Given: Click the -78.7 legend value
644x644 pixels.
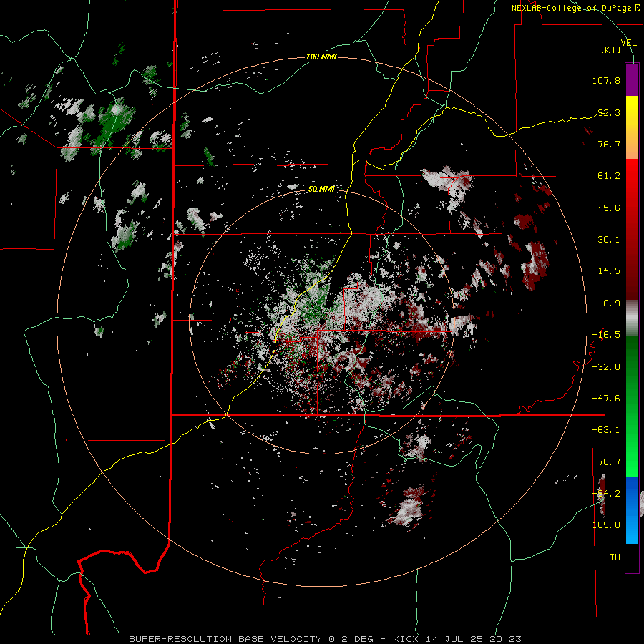Looking at the screenshot, I should click(606, 462).
